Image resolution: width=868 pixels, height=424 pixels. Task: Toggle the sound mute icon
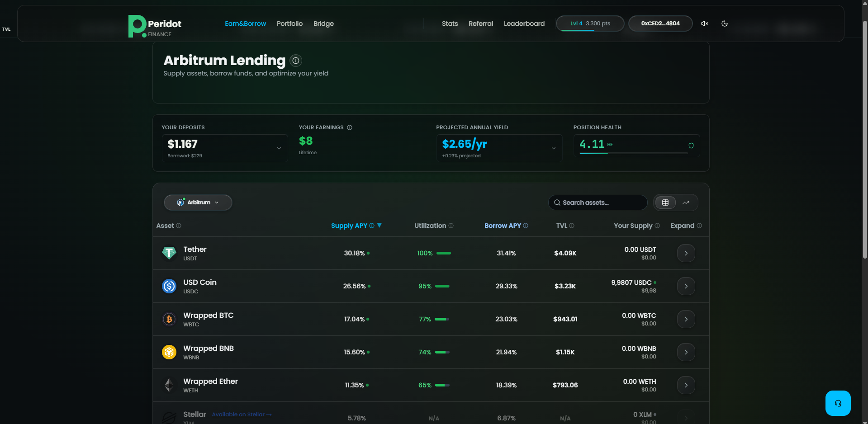click(704, 24)
